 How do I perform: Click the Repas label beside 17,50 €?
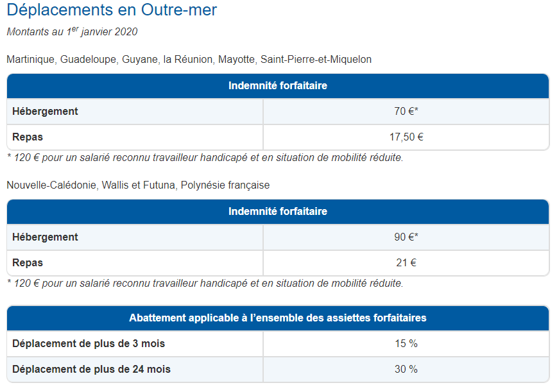pos(28,137)
